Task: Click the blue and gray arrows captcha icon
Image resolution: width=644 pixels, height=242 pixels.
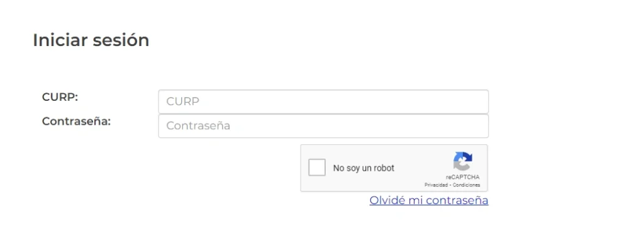Action: tap(463, 161)
